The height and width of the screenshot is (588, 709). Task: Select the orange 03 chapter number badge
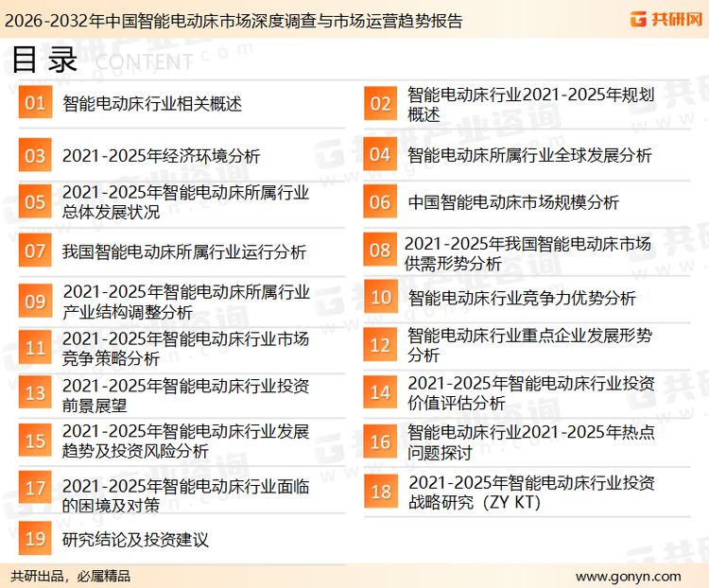point(35,155)
